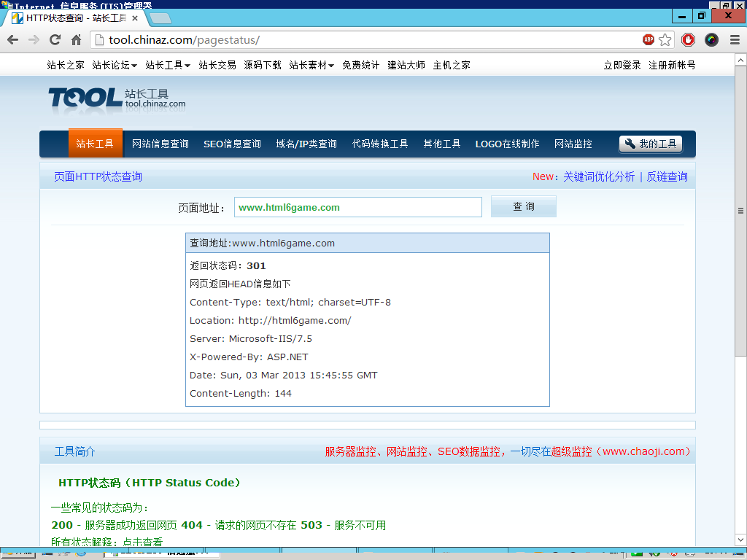Click the Content-Length: 144 line
Screen dimensions: 747x560
click(241, 393)
